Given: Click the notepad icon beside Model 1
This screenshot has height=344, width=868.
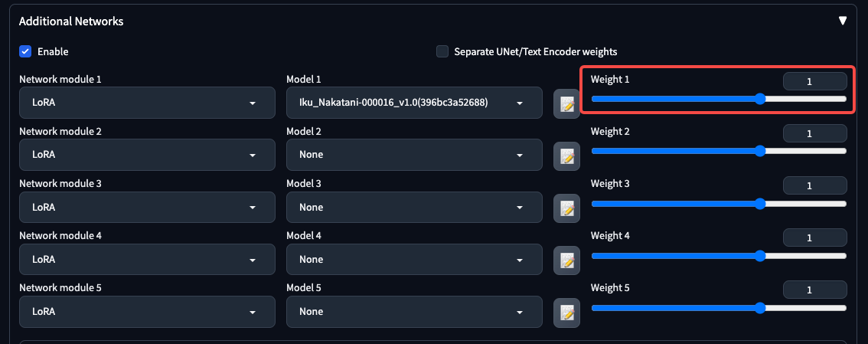Looking at the screenshot, I should tap(566, 103).
